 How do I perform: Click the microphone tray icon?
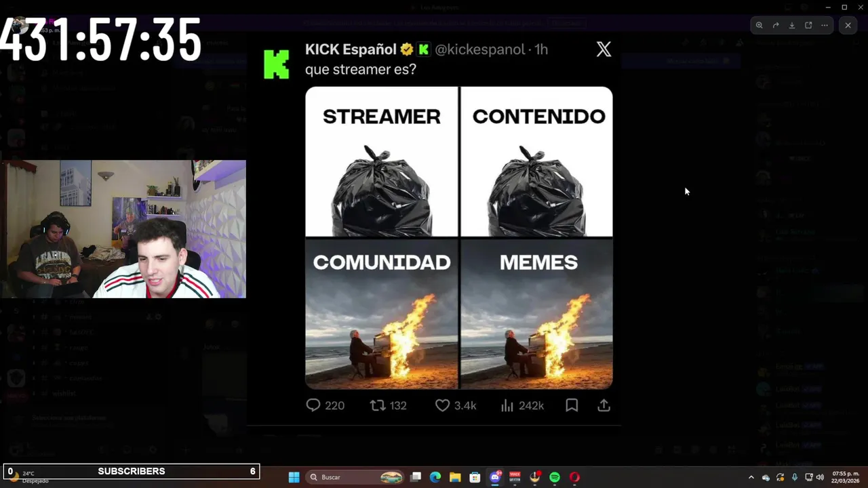point(794,477)
